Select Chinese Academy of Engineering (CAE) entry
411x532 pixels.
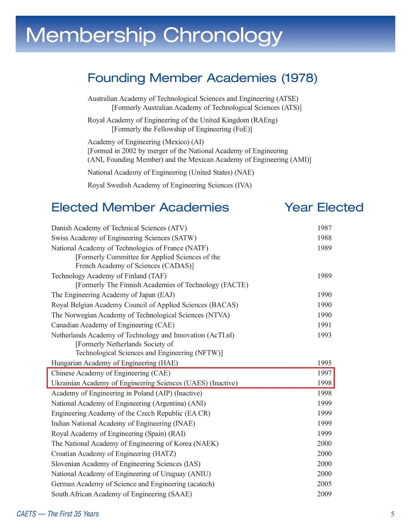click(x=111, y=373)
